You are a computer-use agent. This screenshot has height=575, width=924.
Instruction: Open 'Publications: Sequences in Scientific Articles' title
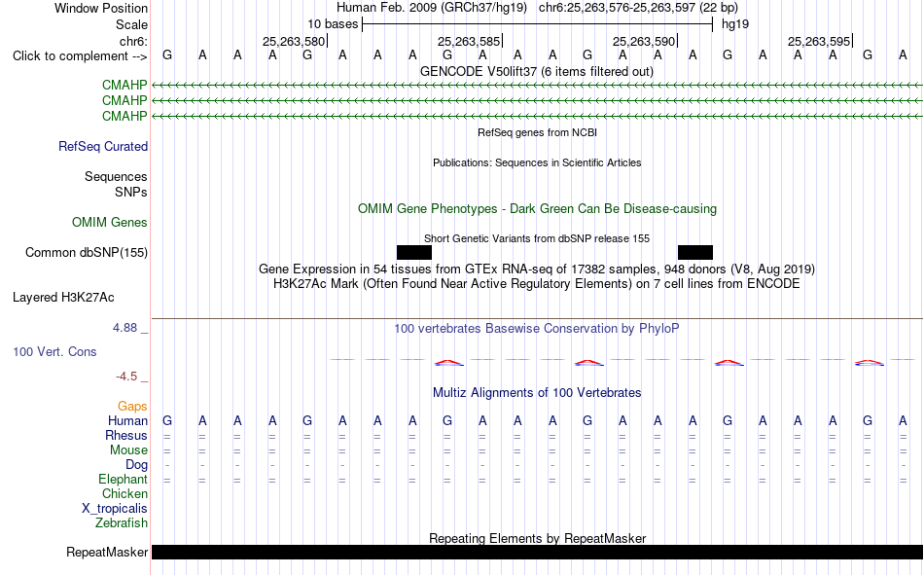tap(537, 162)
